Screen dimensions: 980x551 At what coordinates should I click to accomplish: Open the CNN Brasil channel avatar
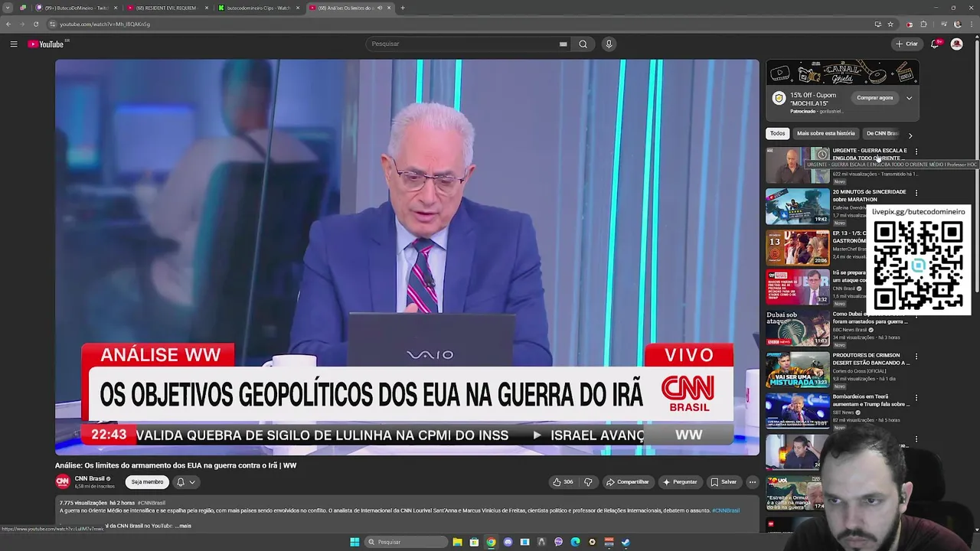[63, 481]
